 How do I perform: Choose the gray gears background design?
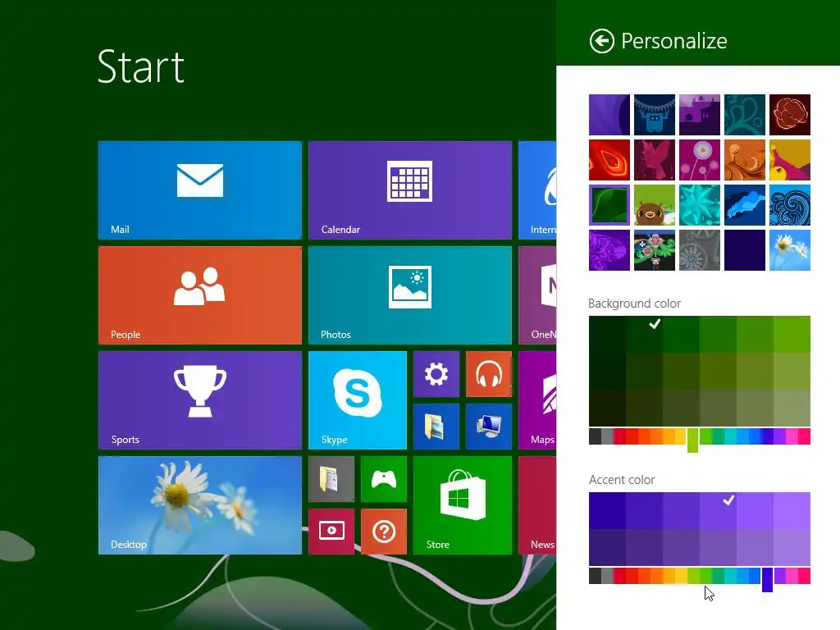[699, 250]
